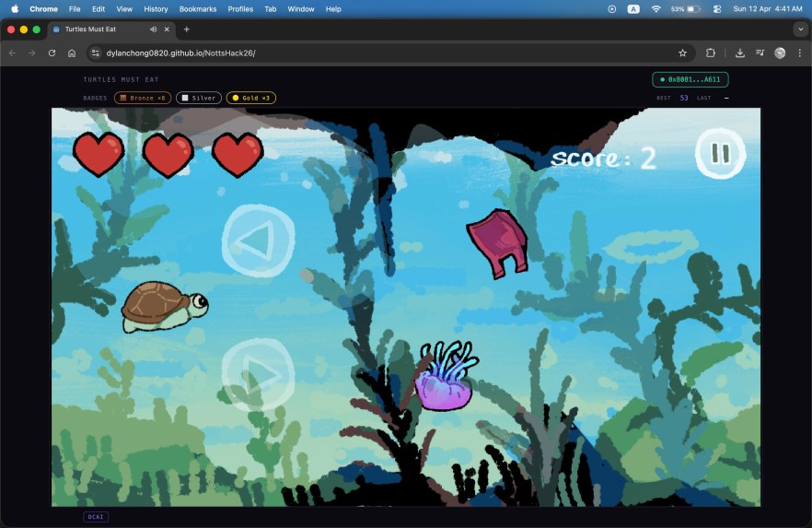
Task: Open the Bookmarks menu
Action: coord(198,9)
